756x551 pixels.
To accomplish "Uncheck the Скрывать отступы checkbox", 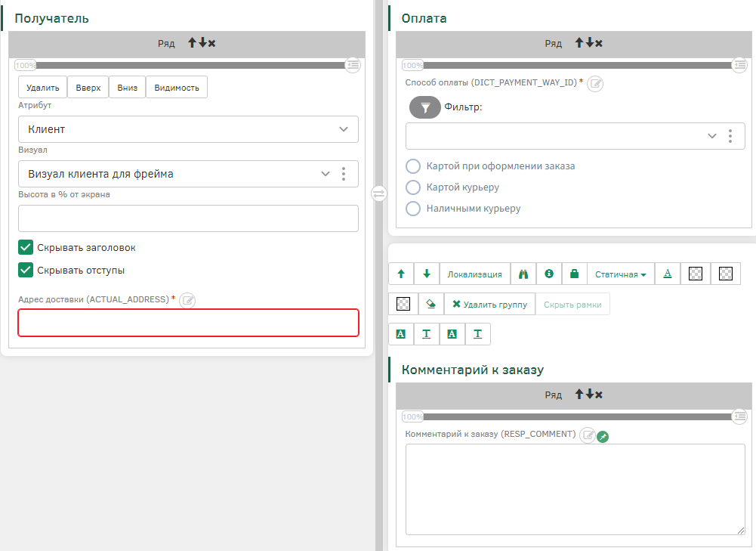I will click(x=26, y=270).
